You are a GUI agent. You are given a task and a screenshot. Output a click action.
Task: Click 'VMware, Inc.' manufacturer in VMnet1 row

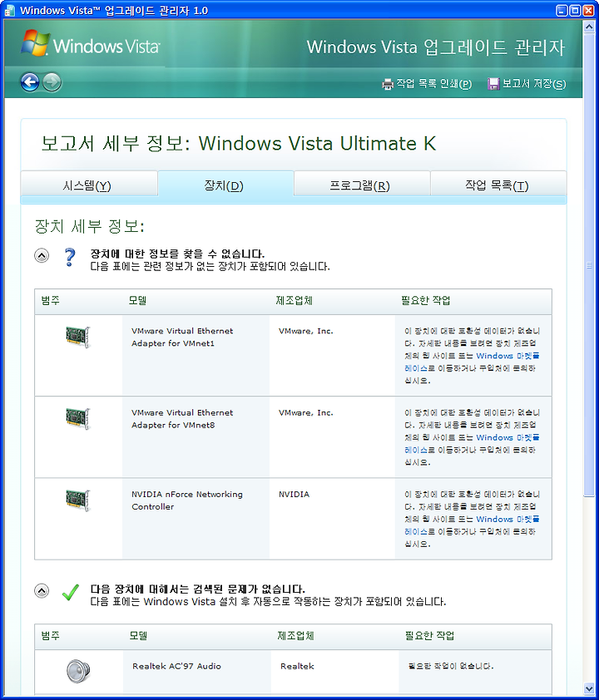pos(306,331)
